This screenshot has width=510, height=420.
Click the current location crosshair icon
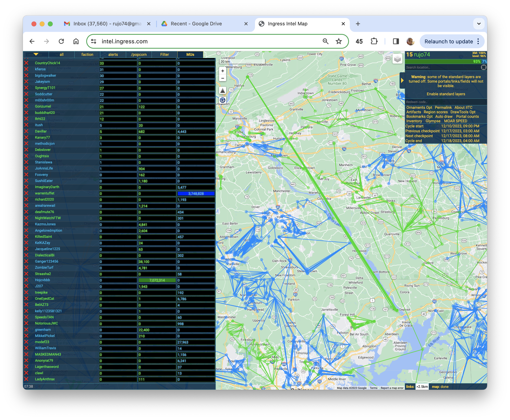click(x=483, y=67)
